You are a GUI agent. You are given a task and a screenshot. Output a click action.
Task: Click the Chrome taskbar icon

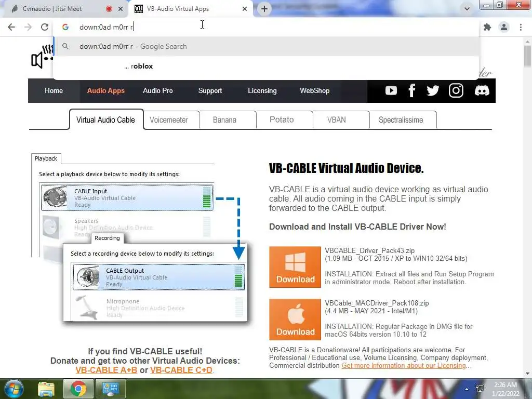point(78,389)
